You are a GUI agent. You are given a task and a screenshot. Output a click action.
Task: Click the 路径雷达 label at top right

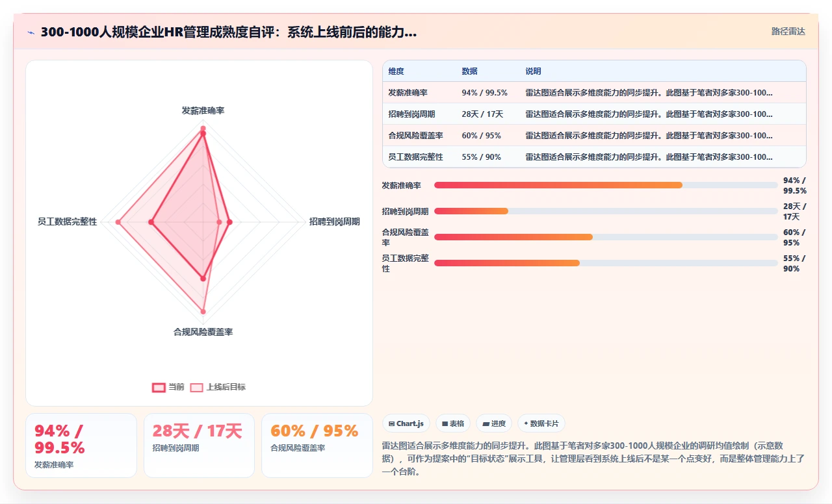788,31
